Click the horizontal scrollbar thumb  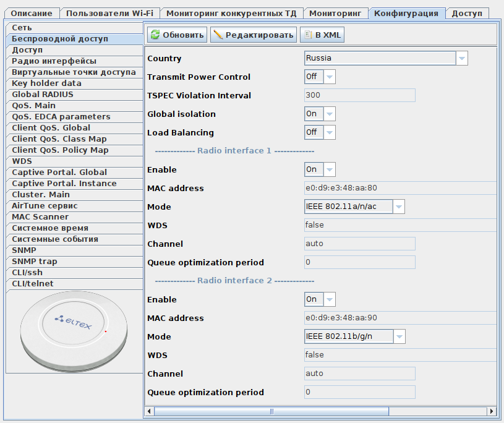271,411
